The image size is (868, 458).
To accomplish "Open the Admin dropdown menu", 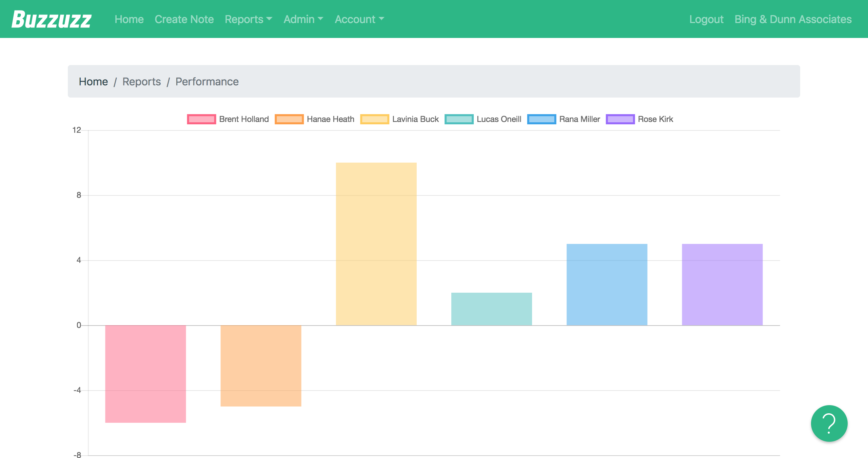I will (x=303, y=19).
